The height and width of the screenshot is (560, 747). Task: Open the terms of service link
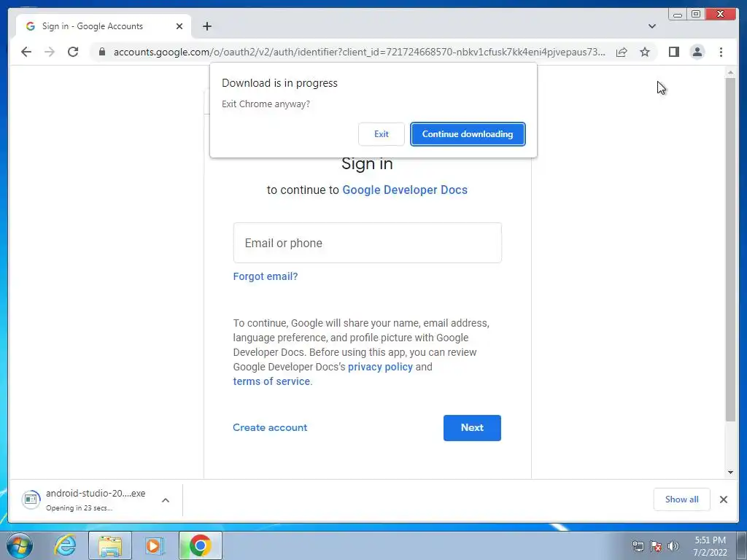click(271, 381)
